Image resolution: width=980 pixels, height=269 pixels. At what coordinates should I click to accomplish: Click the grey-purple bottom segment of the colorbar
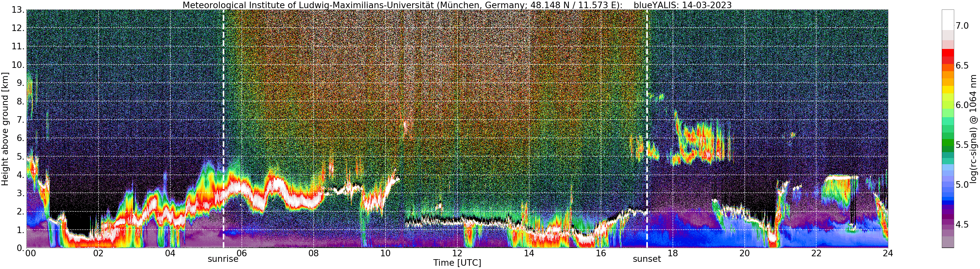[x=947, y=242]
